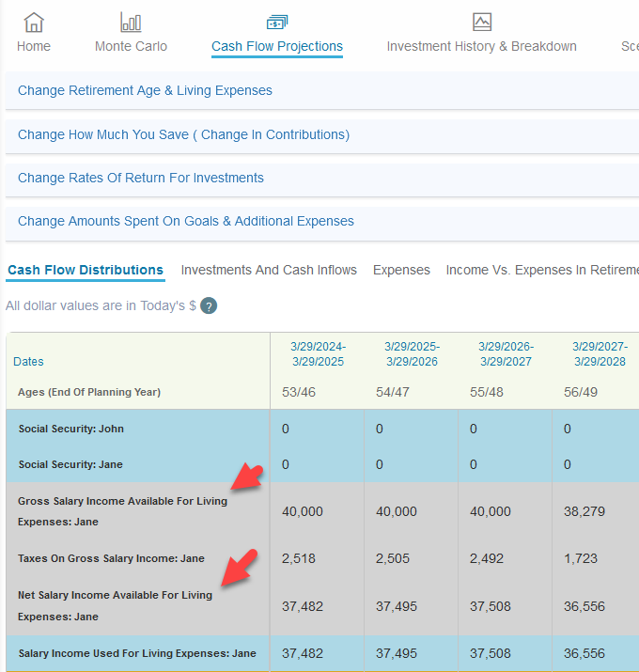Click the Dates column header
The image size is (639, 672).
[28, 361]
